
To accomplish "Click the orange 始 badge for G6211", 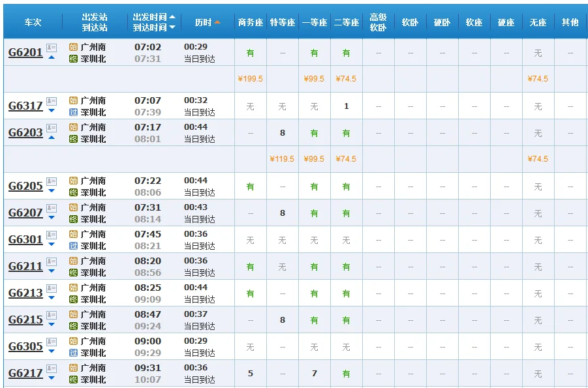I will (x=72, y=261).
